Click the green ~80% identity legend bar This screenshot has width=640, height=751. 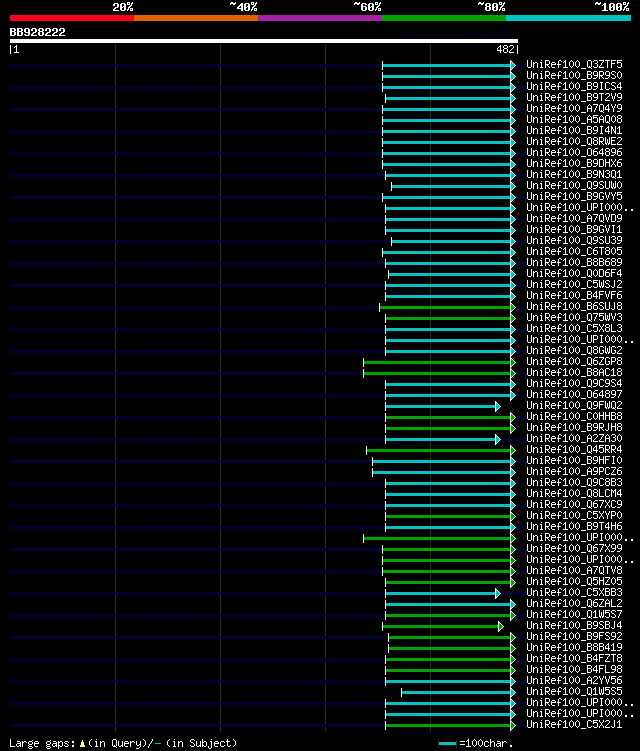(x=444, y=18)
